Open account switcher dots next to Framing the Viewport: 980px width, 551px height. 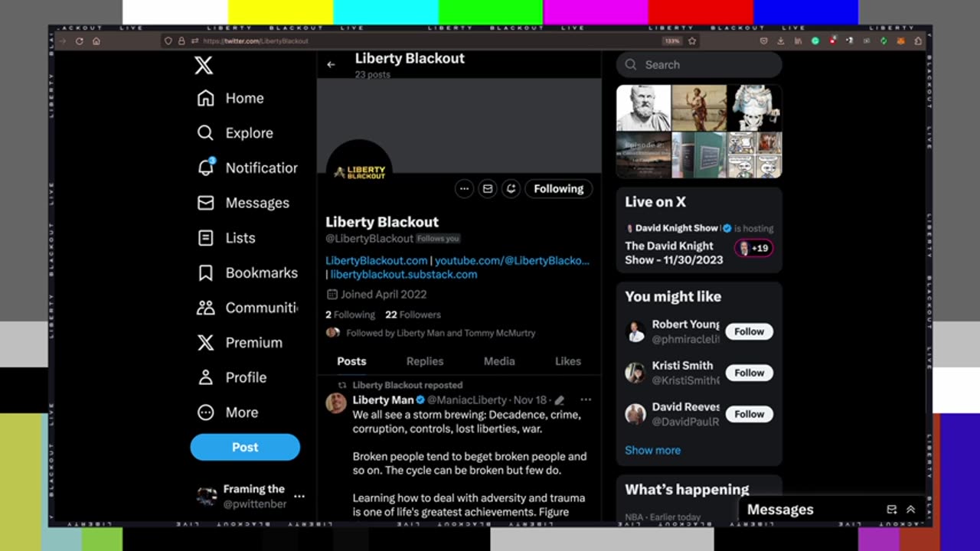pyautogui.click(x=299, y=496)
